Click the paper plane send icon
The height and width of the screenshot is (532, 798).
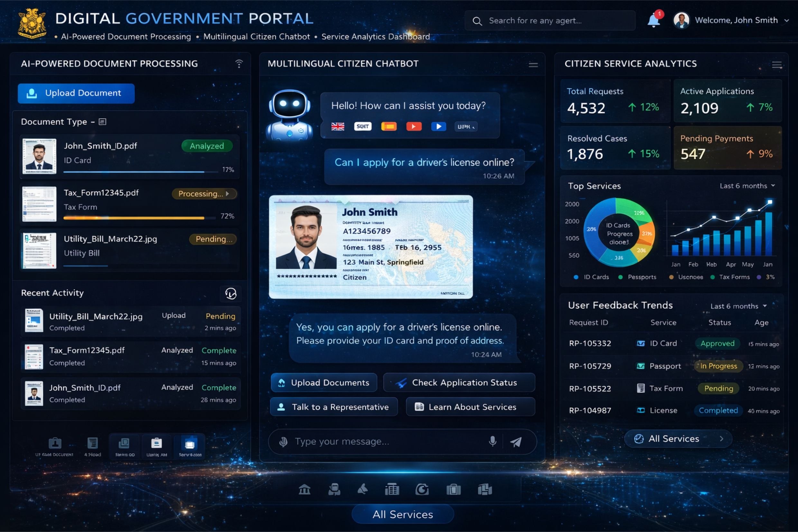(x=516, y=441)
